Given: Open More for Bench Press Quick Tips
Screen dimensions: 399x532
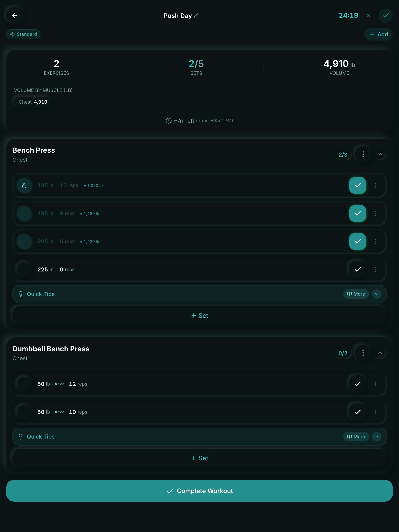Looking at the screenshot, I should (x=356, y=294).
